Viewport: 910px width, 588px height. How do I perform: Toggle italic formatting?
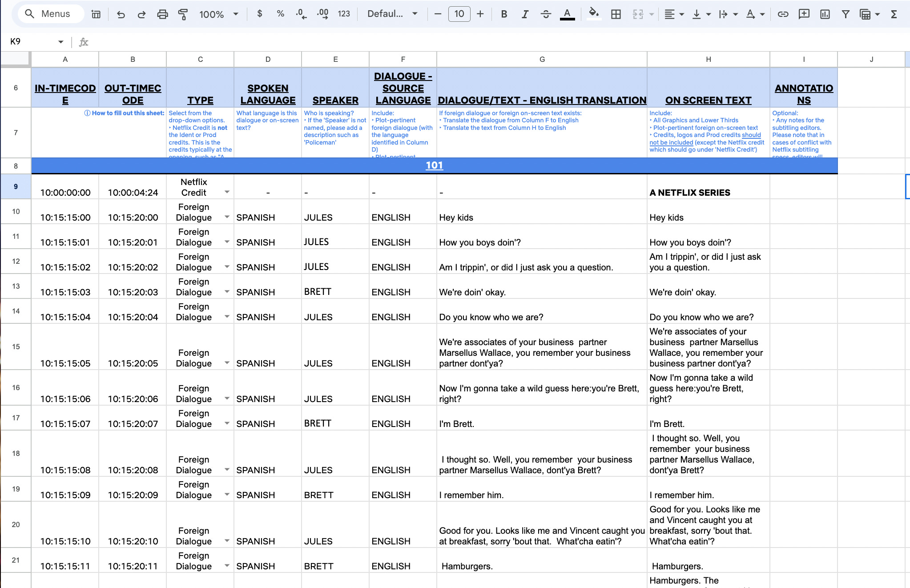tap(525, 14)
